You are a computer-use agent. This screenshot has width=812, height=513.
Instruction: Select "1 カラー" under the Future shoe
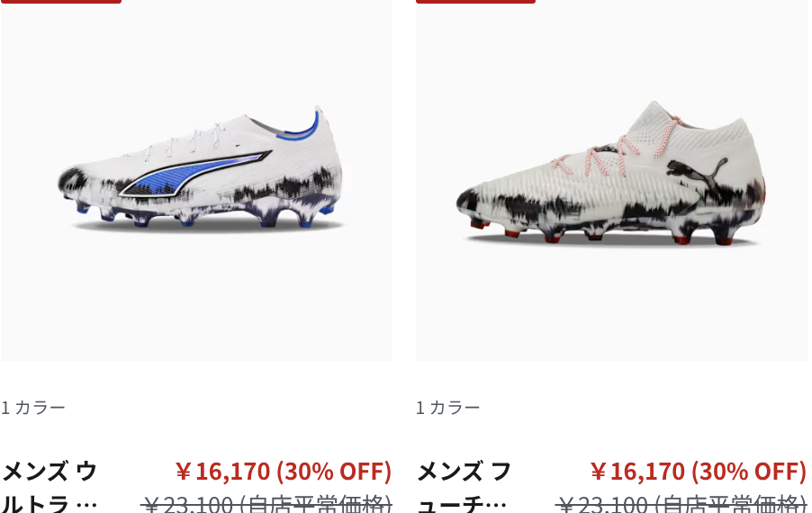(448, 408)
